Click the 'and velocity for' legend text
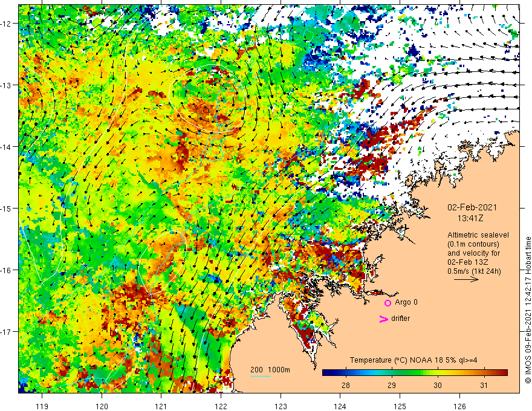The width and height of the screenshot is (532, 411). [x=474, y=253]
